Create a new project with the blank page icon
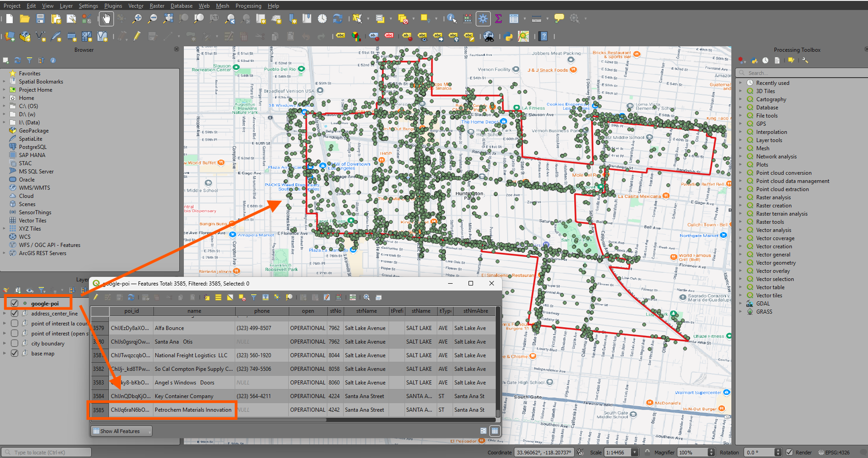Screen dimensions: 868x458 click(10, 19)
